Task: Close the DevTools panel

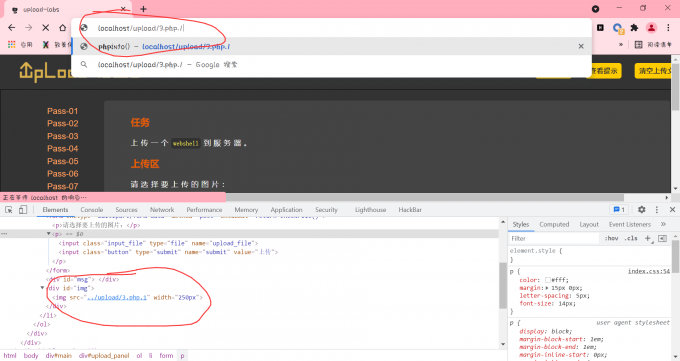Action: click(672, 210)
